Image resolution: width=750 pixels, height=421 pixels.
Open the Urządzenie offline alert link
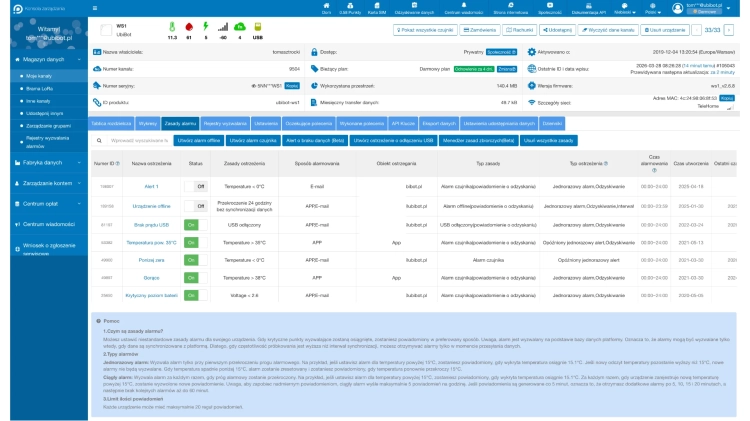coord(152,205)
